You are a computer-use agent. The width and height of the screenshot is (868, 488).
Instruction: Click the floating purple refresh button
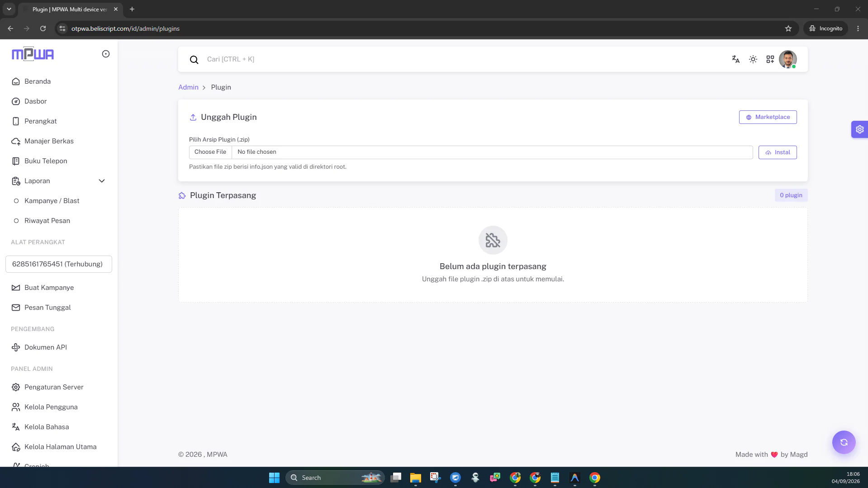844,442
